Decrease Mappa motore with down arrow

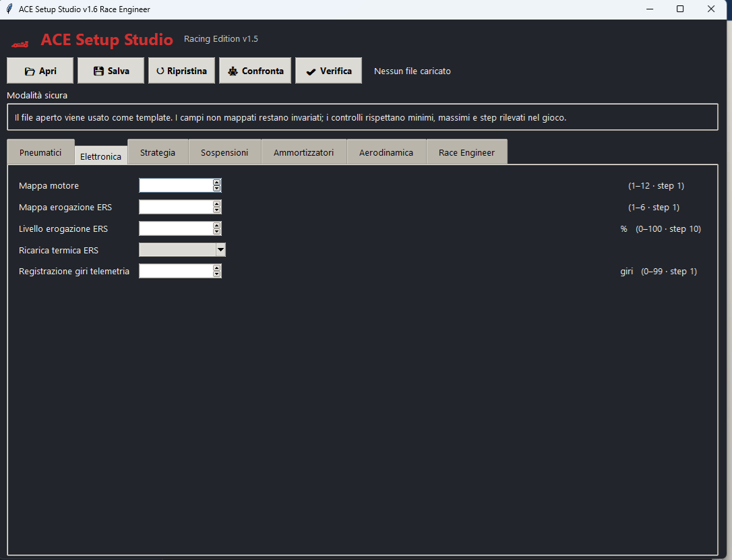(x=216, y=189)
